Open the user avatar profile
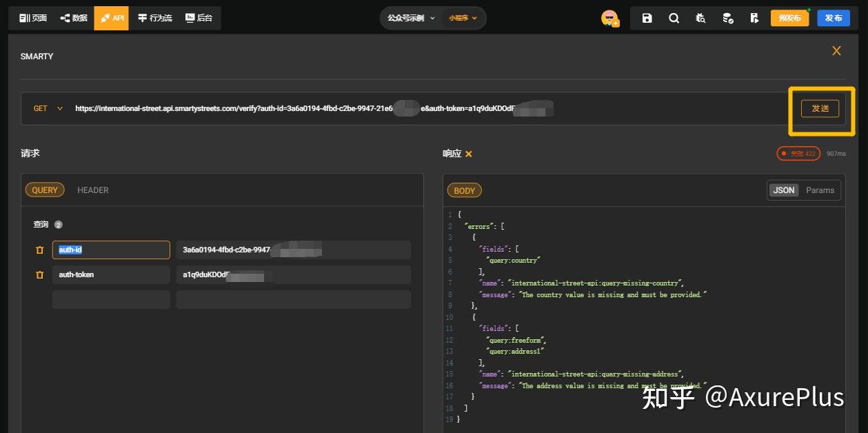 609,18
